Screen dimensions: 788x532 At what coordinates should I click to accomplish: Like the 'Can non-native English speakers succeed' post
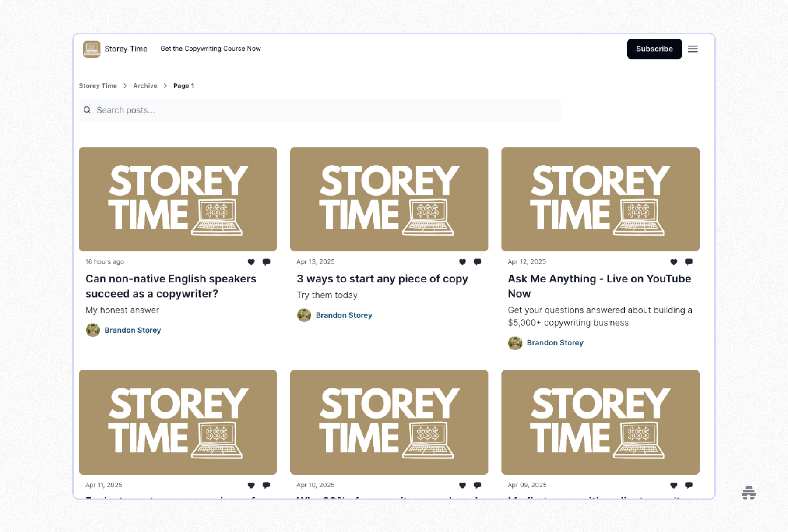[251, 262]
